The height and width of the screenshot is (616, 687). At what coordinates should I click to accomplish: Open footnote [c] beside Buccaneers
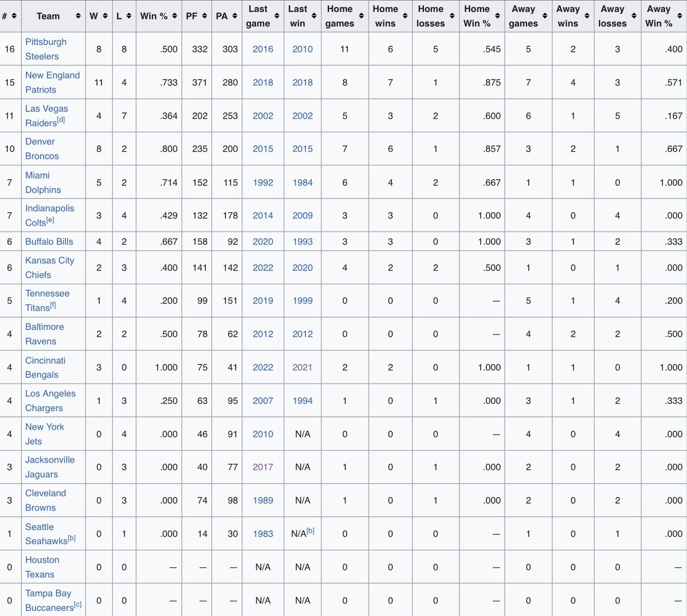(x=78, y=604)
